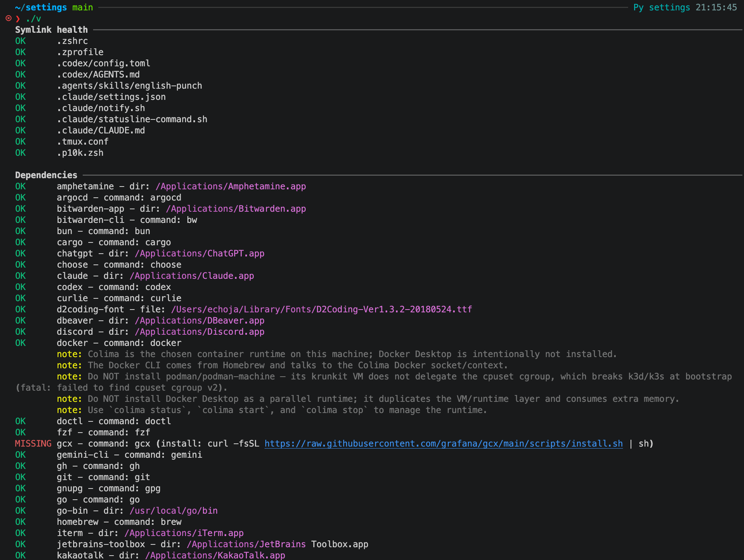Click the 'Dependencies' section header
The image size is (744, 560).
click(46, 175)
